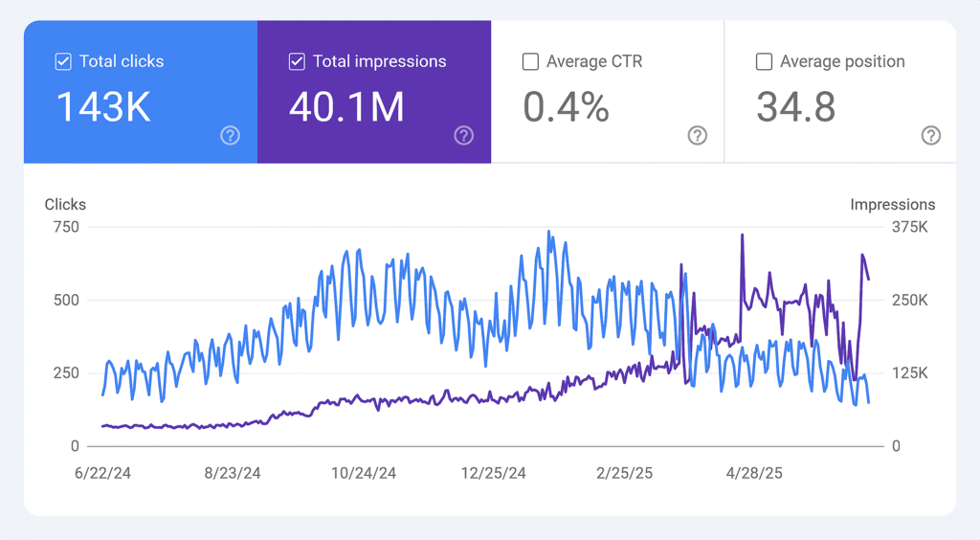
Task: Click the 143K total clicks value
Action: click(x=103, y=107)
